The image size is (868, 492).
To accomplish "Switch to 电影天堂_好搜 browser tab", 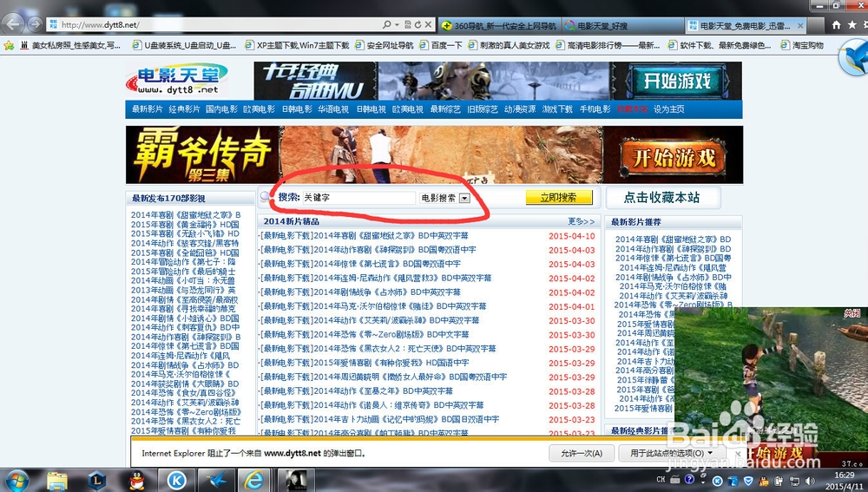I will [x=623, y=25].
